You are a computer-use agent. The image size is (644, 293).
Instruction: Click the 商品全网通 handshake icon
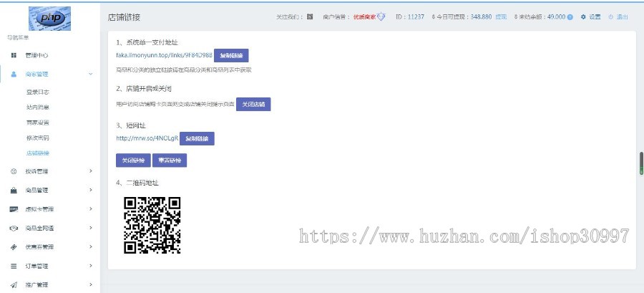[x=14, y=228]
